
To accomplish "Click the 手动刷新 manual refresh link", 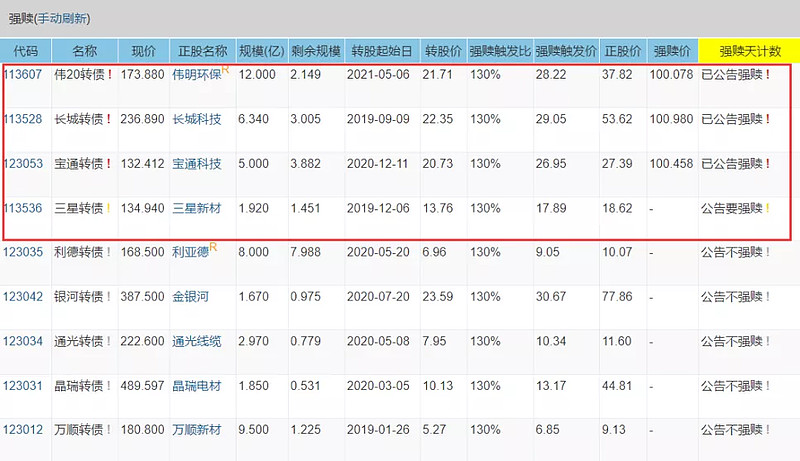I will tap(62, 19).
